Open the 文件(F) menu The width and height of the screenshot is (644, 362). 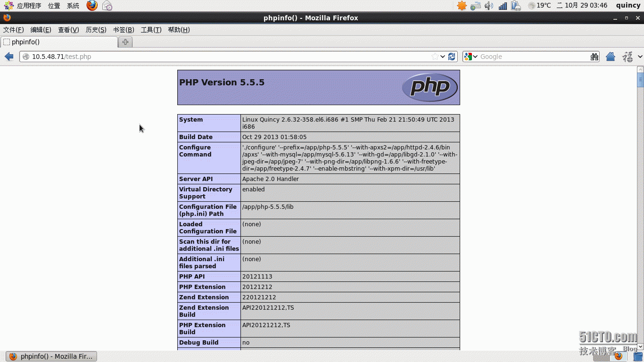pos(13,30)
